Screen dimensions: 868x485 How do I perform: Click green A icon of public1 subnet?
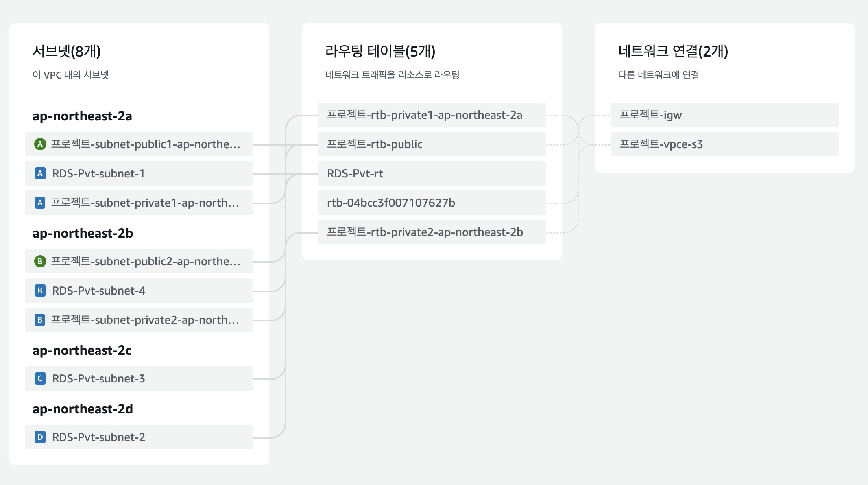40,144
